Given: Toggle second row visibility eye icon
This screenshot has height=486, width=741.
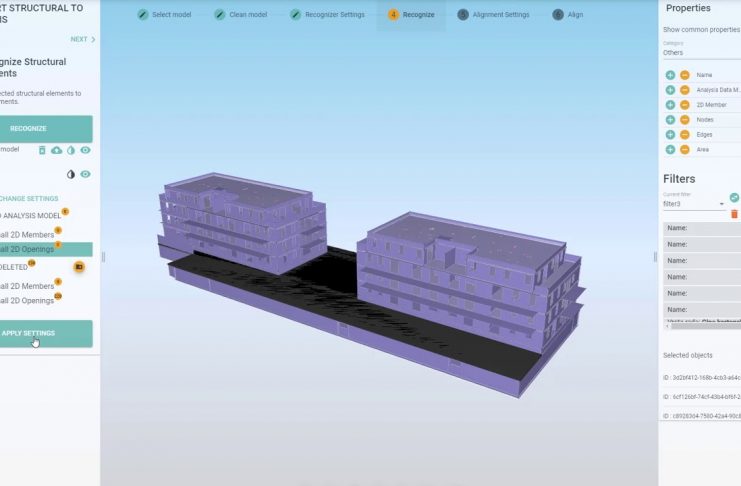Looking at the screenshot, I should coord(86,174).
